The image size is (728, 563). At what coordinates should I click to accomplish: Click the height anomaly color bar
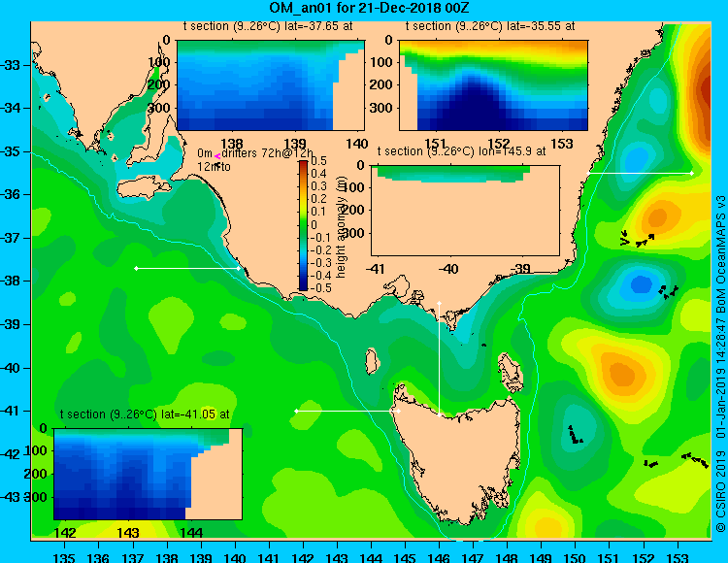click(x=303, y=225)
